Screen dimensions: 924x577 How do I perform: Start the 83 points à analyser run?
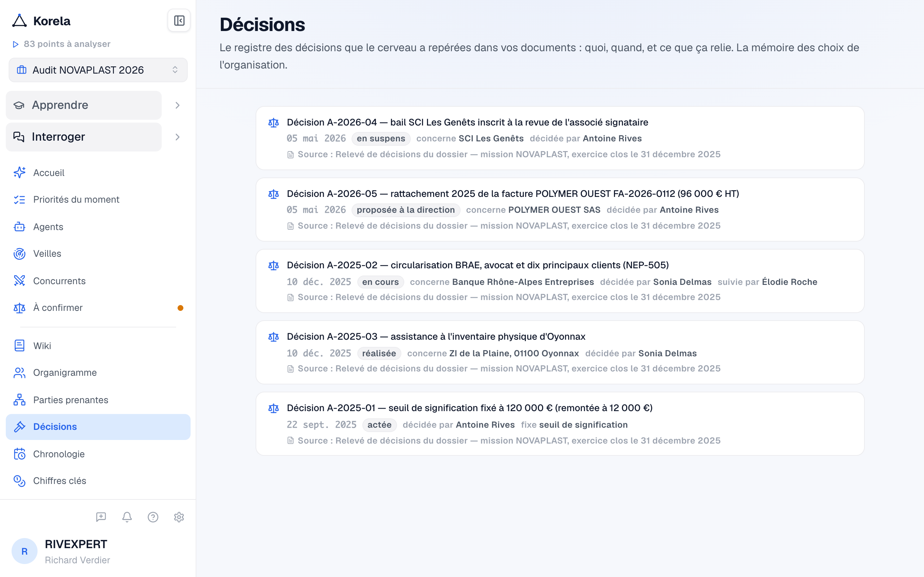click(61, 44)
